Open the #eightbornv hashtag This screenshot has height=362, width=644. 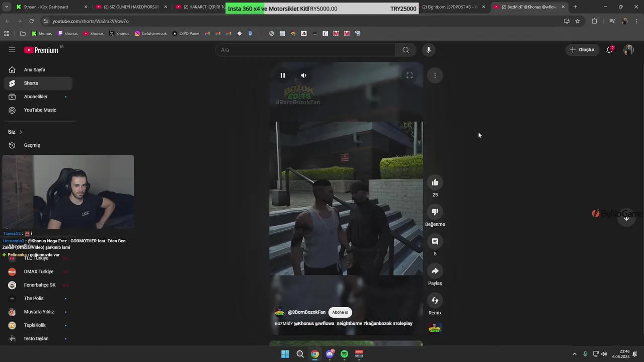tap(349, 324)
